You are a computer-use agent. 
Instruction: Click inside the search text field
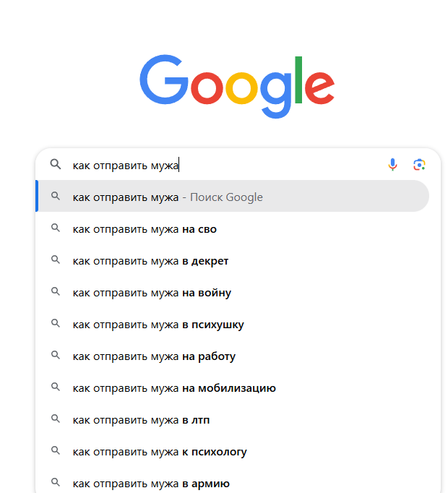(275, 165)
